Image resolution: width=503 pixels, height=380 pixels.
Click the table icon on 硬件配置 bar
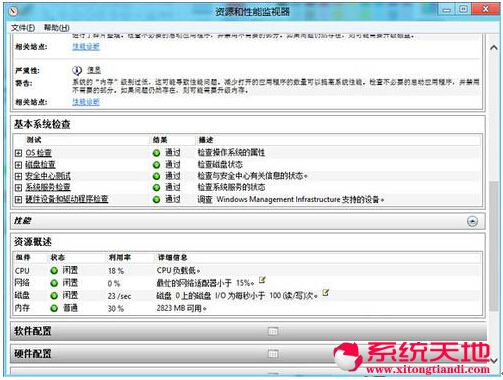(x=273, y=354)
